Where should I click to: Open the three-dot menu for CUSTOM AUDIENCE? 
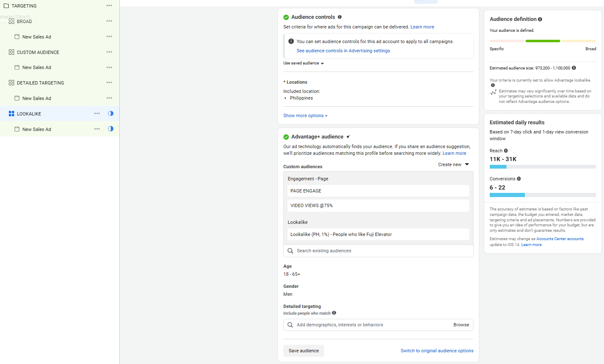109,52
